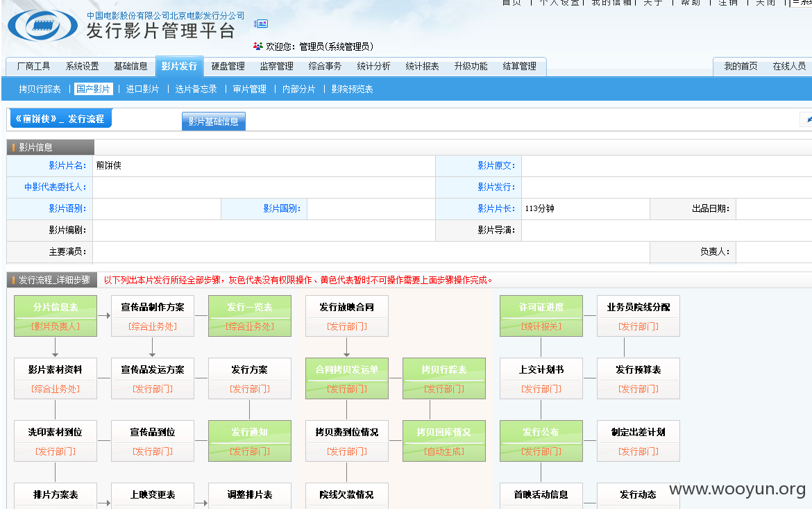Open the 调整排片表 step

coord(250,496)
